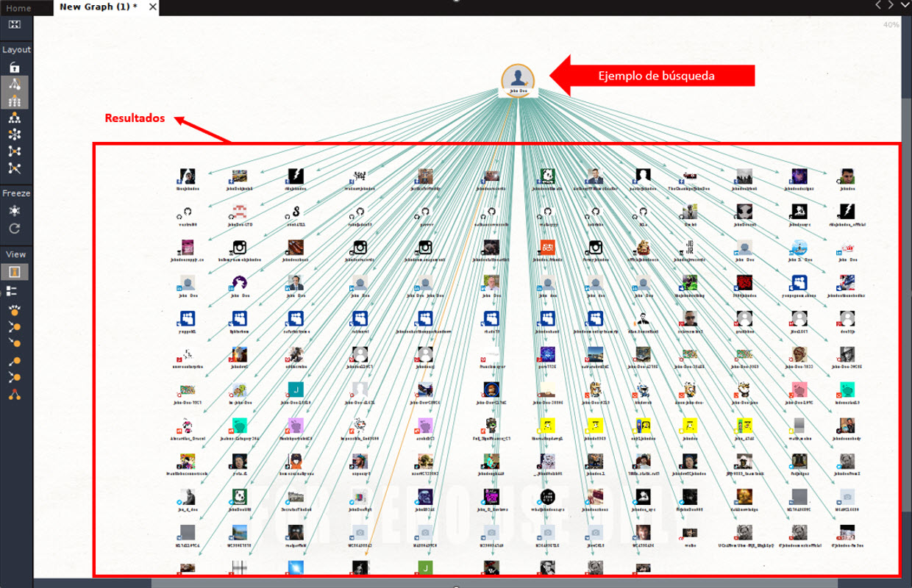Image resolution: width=912 pixels, height=588 pixels.
Task: Switch to the Home tab
Action: (x=18, y=8)
